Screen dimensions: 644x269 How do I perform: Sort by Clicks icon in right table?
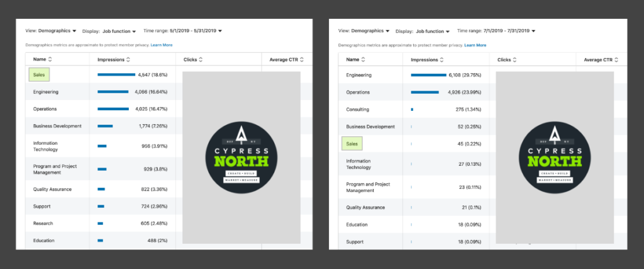pyautogui.click(x=514, y=60)
